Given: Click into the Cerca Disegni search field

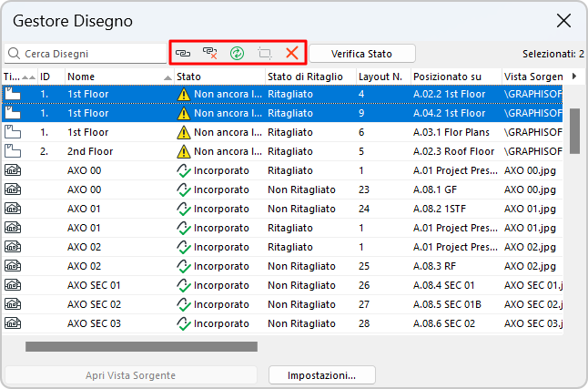Looking at the screenshot, I should tap(86, 54).
